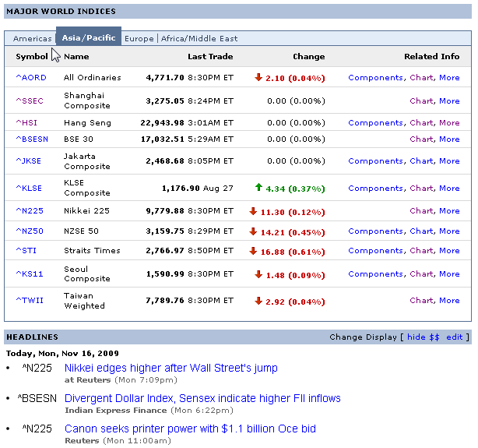Open the ^N225 symbol in the table

(30, 211)
